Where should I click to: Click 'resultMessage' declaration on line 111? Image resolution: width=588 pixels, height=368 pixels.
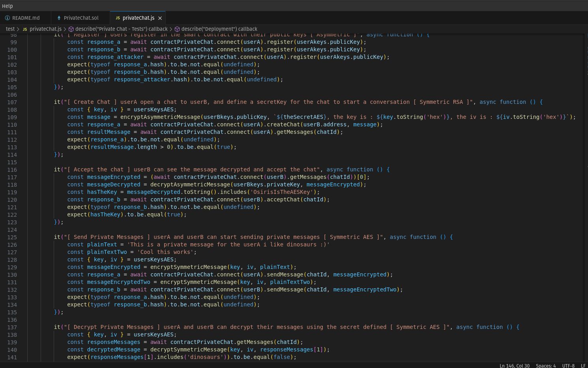coord(109,132)
